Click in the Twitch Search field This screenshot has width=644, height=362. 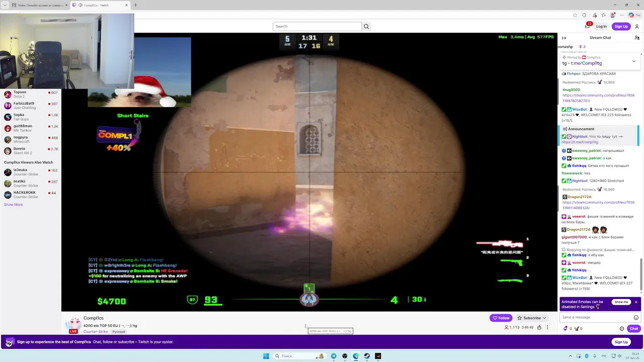(x=317, y=27)
